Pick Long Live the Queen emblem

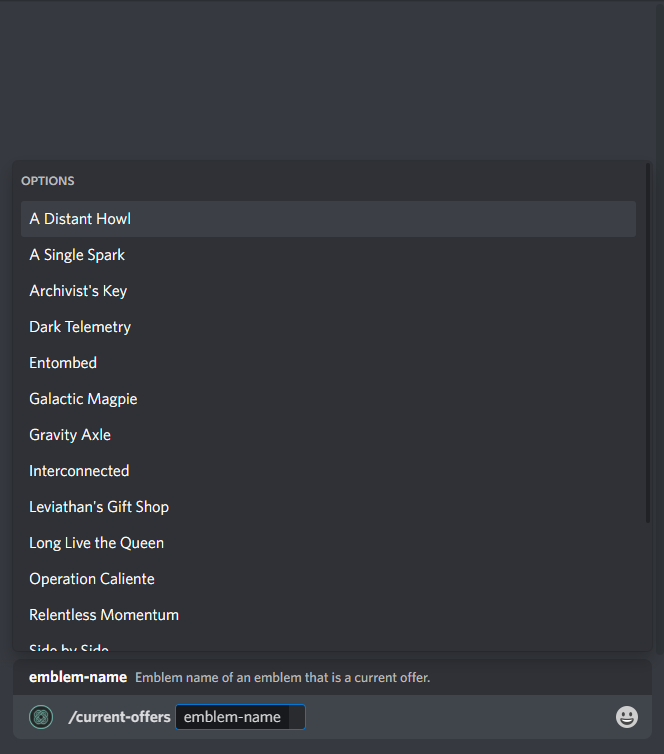[328, 543]
